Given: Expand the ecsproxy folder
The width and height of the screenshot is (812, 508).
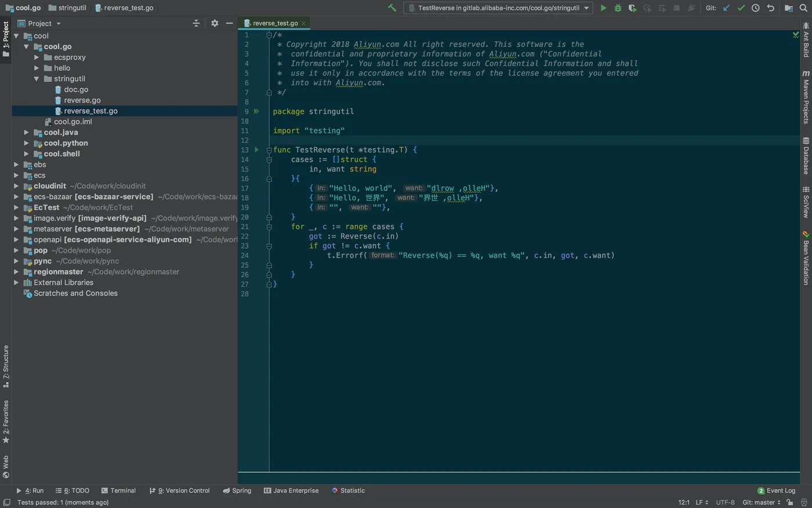Looking at the screenshot, I should tap(37, 57).
